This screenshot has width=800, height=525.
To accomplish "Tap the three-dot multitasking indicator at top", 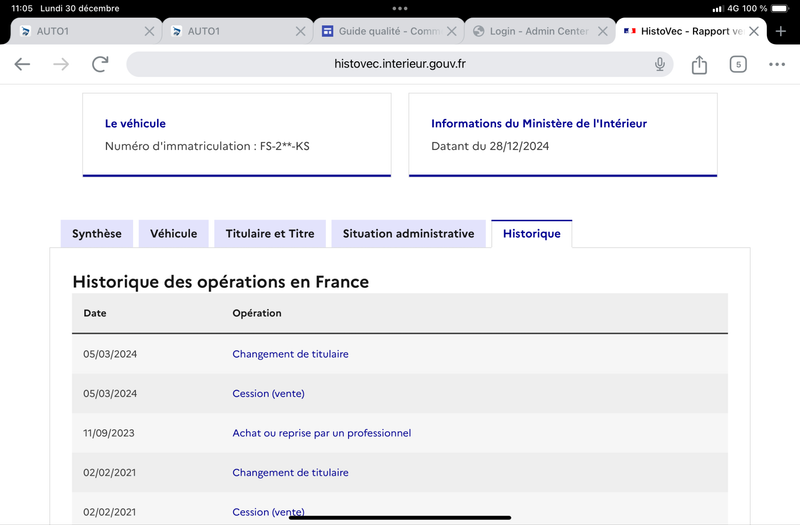I will [x=400, y=8].
